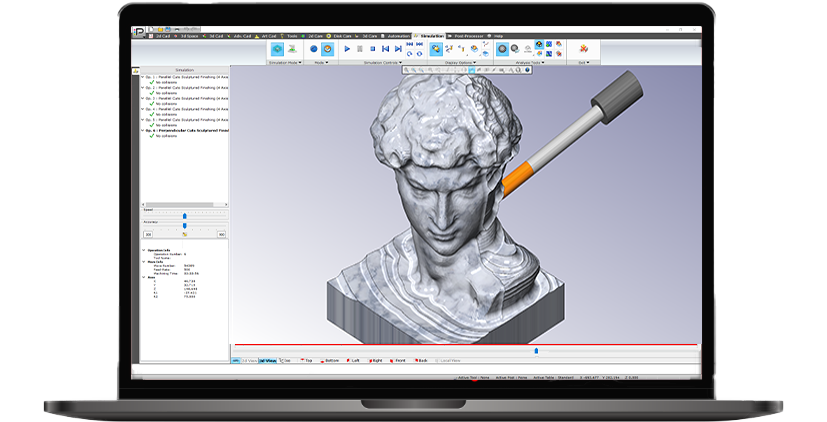Select the machine simulation mode icon
Viewport: 827px width, 422px height.
(x=292, y=49)
